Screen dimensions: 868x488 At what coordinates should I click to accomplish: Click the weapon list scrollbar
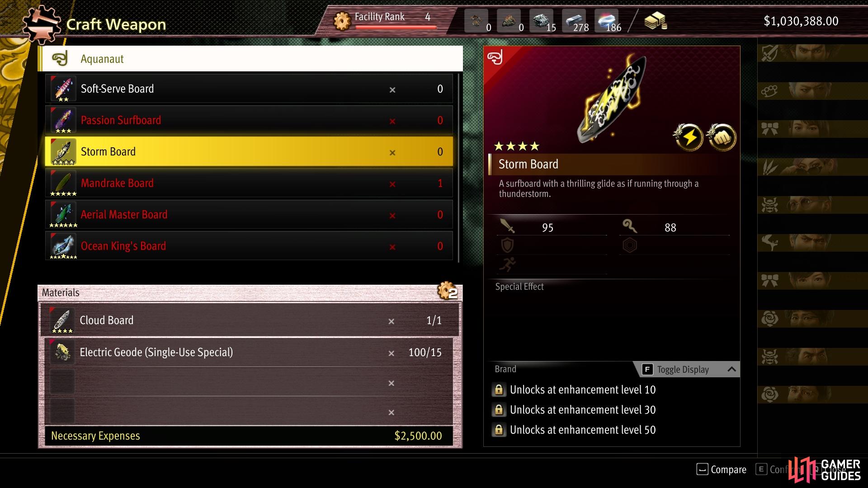(459, 167)
